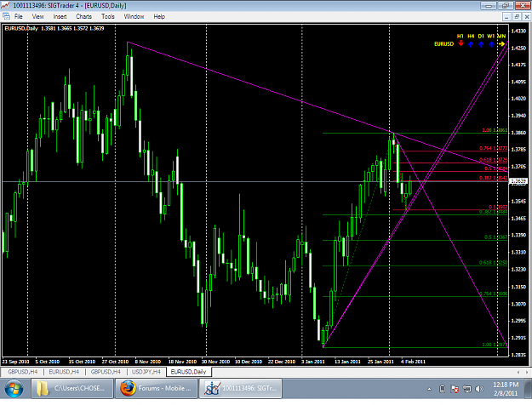Select the EURUSD,Daily chart tab
Screen dimensions: 532x405
189,372
